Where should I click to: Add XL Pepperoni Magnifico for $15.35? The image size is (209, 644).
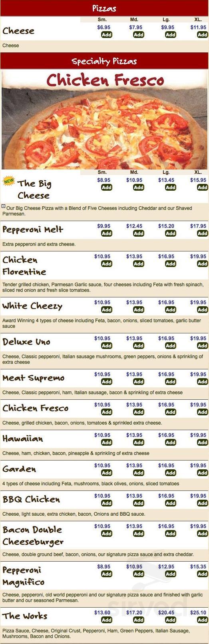203,574
